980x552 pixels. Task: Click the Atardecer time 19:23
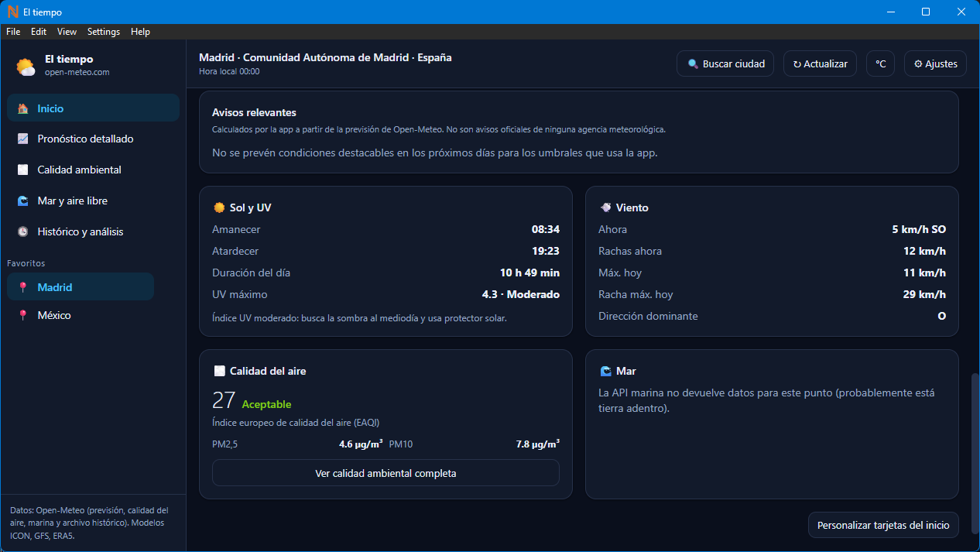tap(546, 251)
